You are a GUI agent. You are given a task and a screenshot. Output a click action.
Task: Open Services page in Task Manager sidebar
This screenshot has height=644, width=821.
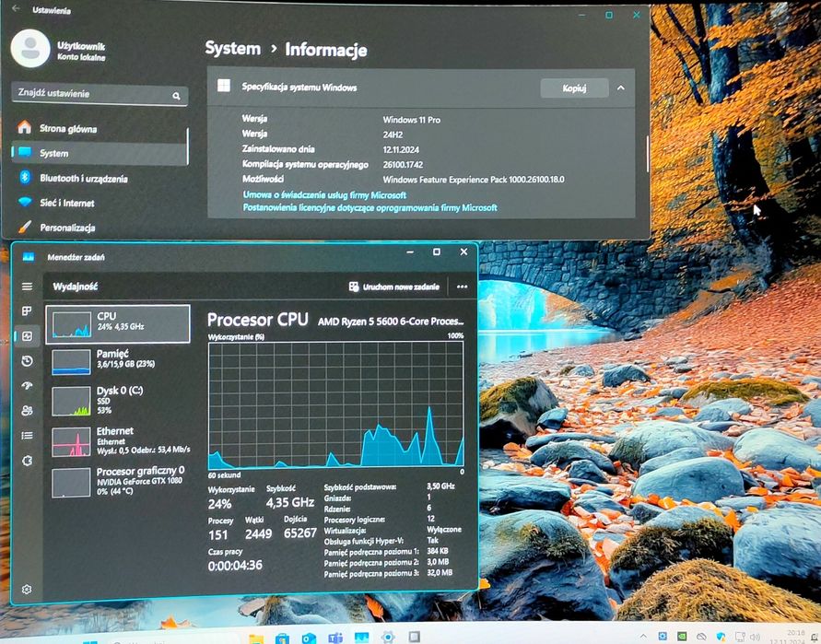point(28,461)
